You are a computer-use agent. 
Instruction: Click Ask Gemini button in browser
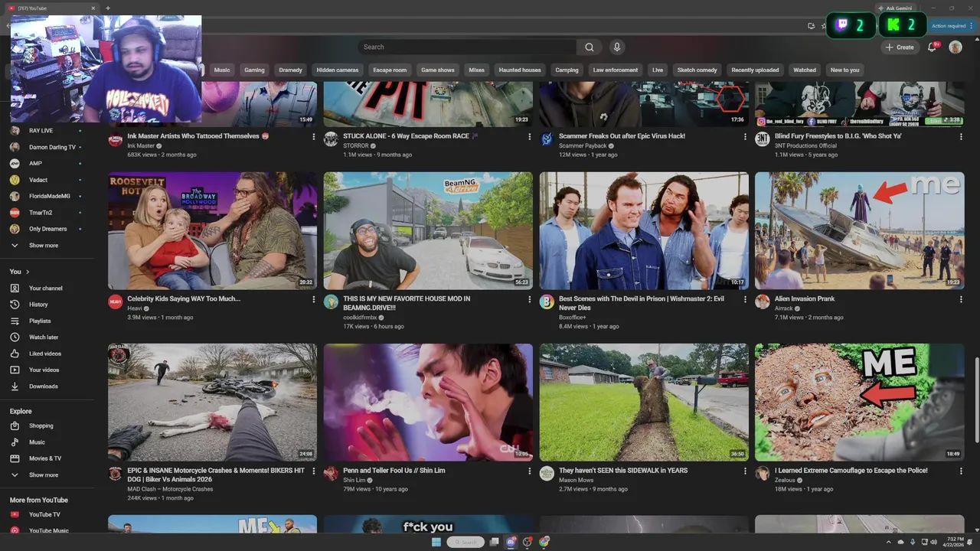point(895,8)
